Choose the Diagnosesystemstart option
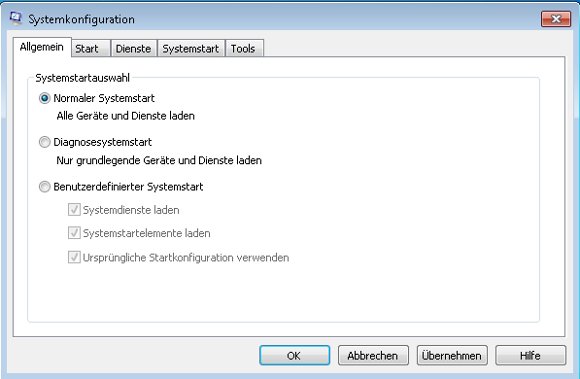 44,142
